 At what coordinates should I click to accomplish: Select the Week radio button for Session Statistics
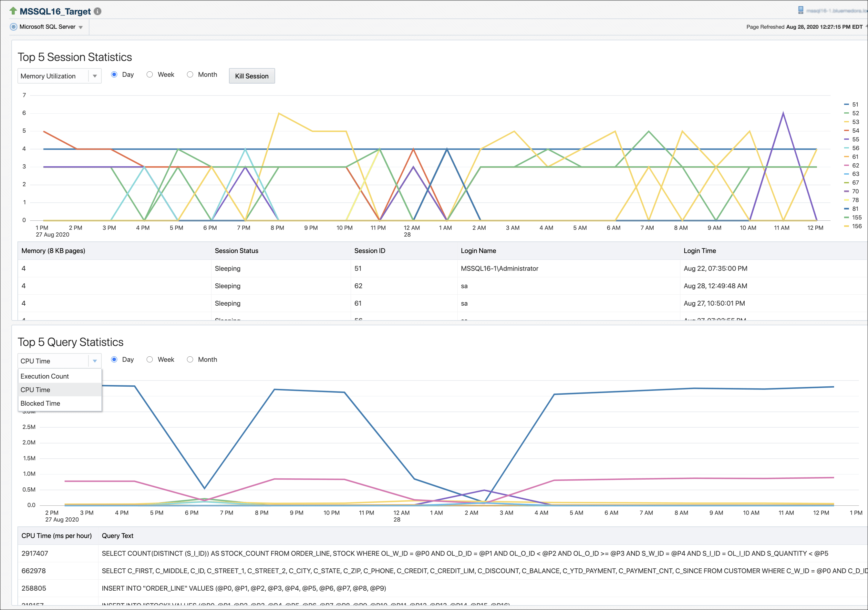(x=150, y=75)
